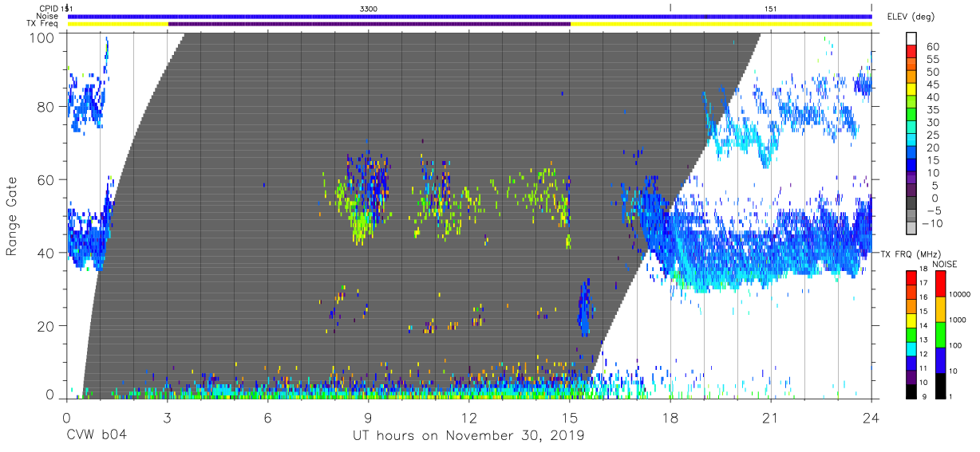980x452 pixels.
Task: Select the purple TX FRQ swatch between 11 and 10
Action: click(x=911, y=376)
